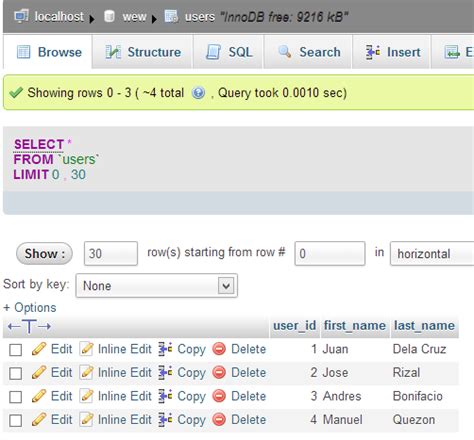Click the Inline Edit icon for Andres row
Screen dimensions: 474x440
pyautogui.click(x=86, y=396)
